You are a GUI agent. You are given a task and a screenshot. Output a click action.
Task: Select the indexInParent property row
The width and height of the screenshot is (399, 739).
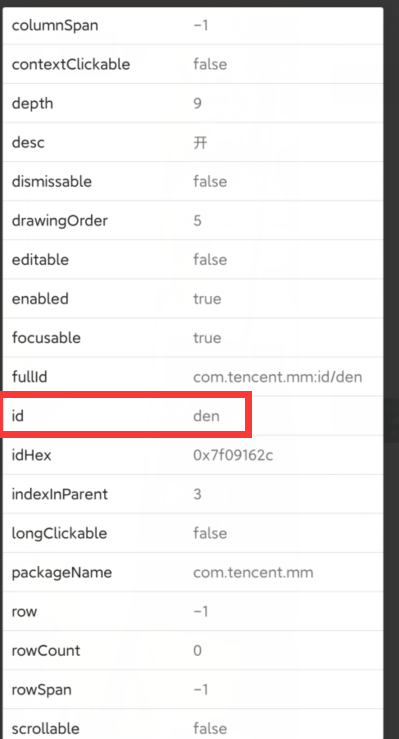(193, 494)
